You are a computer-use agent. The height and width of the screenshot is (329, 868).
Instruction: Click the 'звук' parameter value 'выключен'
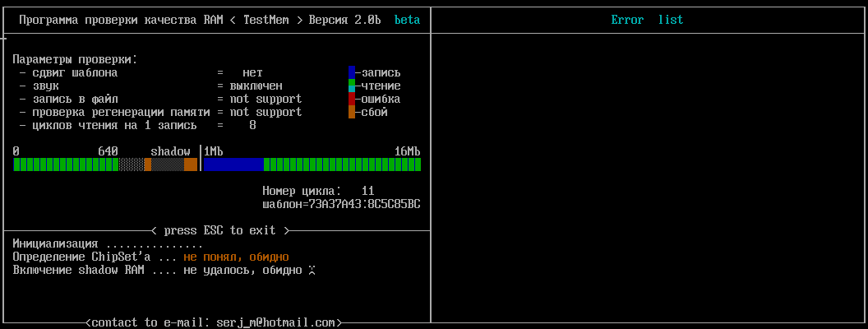click(256, 86)
